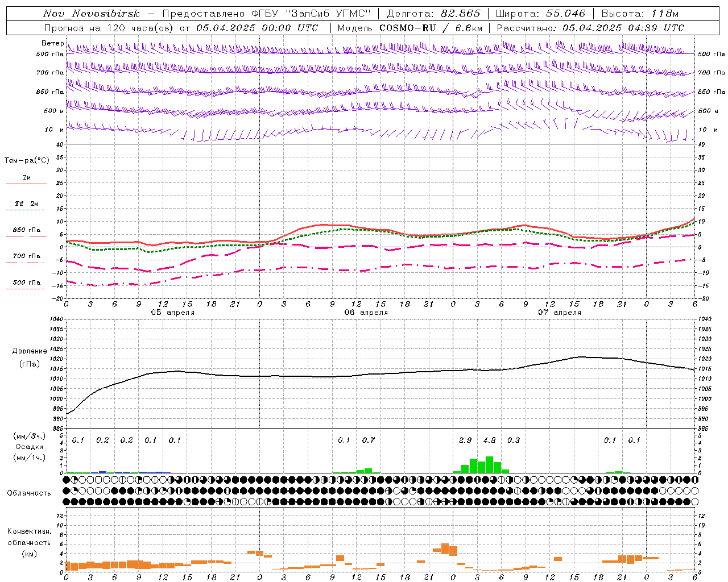Select the Модель COSMO-RU / 6.6км label

click(409, 28)
